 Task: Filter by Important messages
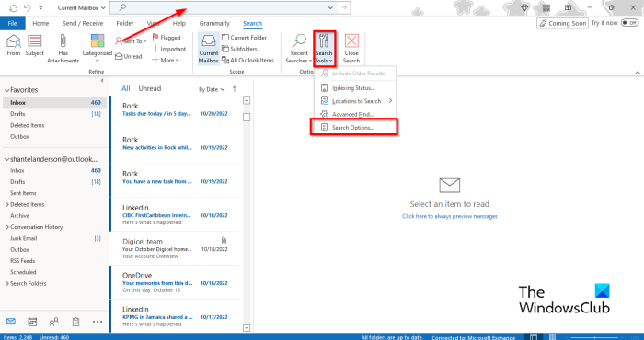(168, 49)
